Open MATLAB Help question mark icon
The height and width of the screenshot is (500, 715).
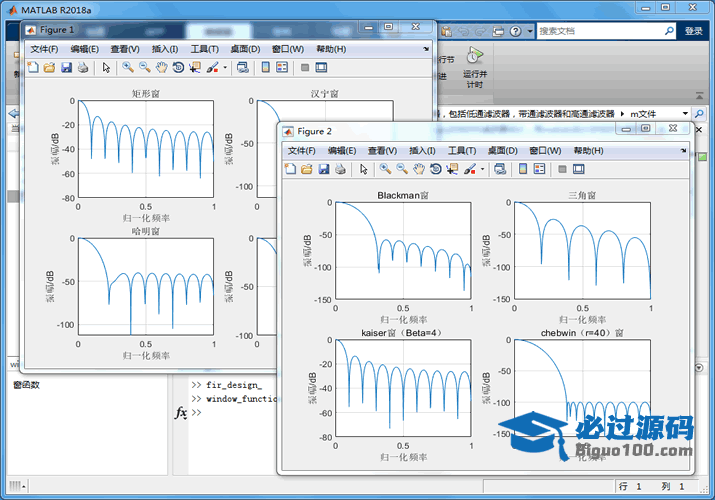tap(515, 31)
